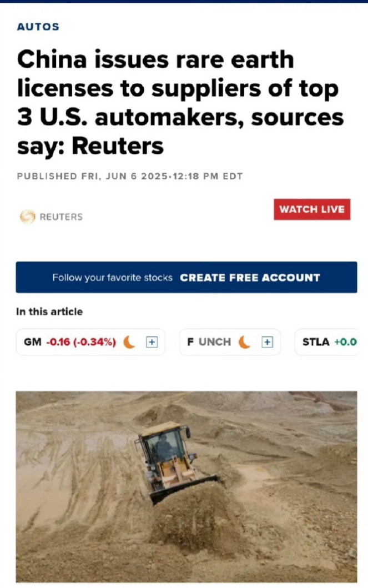
Task: Open the WATCH LIVE red button
Action: coord(312,209)
